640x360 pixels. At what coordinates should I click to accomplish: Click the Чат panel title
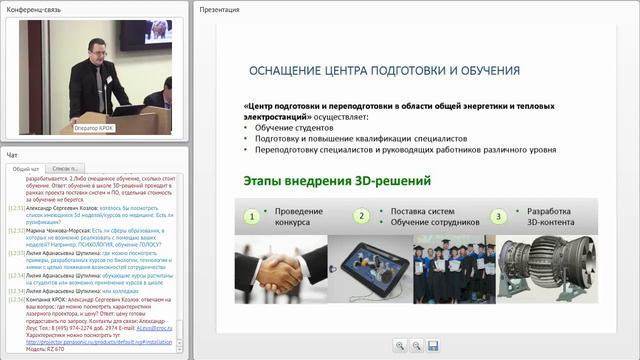[12, 155]
